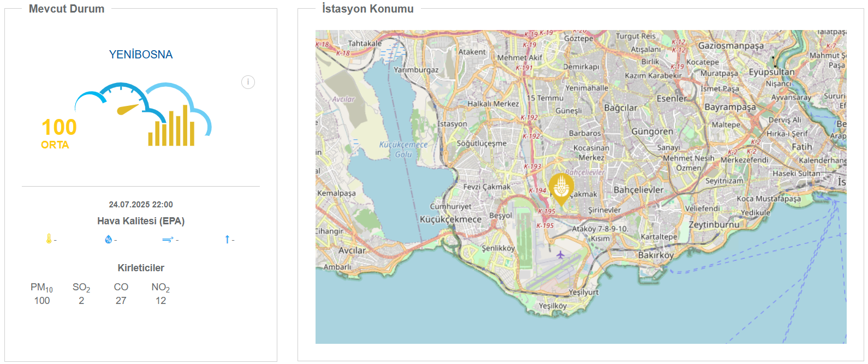Click the PM10 pollutant value
The image size is (868, 364).
tap(42, 301)
